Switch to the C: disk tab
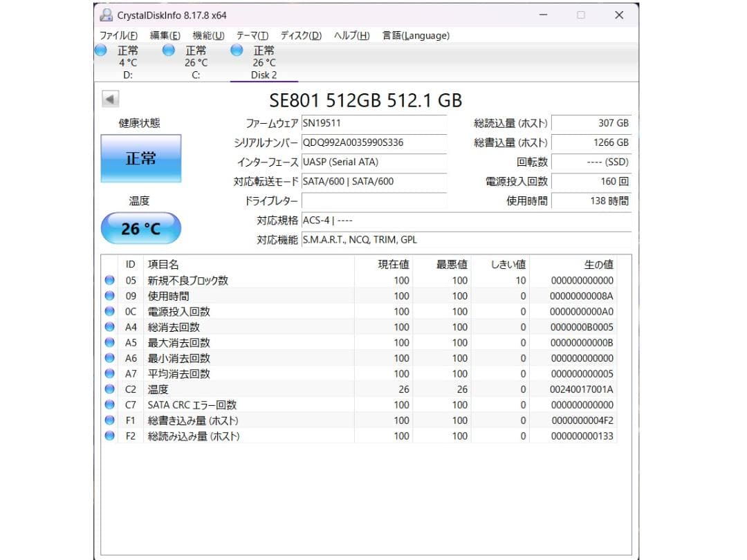This screenshot has height=560, width=747. (196, 62)
